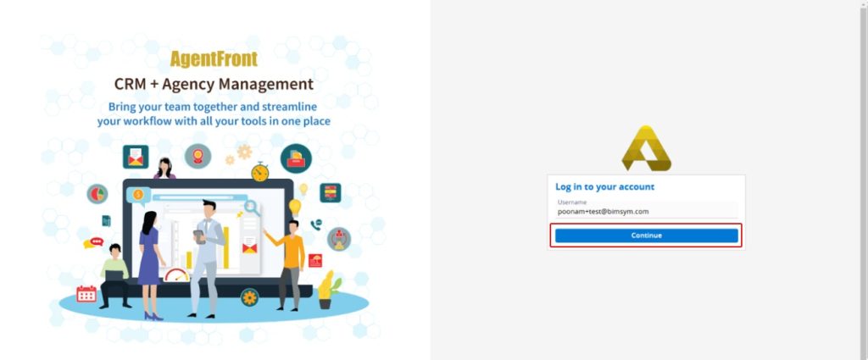Click the magnifying glass search icon
Screen dimensions: 868x360
pos(253,208)
